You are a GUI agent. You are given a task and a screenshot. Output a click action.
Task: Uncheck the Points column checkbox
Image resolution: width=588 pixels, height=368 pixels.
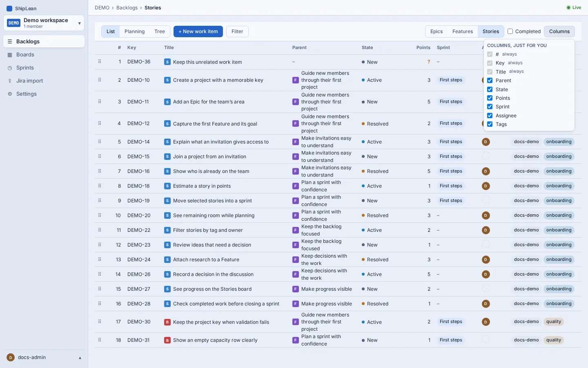(490, 98)
